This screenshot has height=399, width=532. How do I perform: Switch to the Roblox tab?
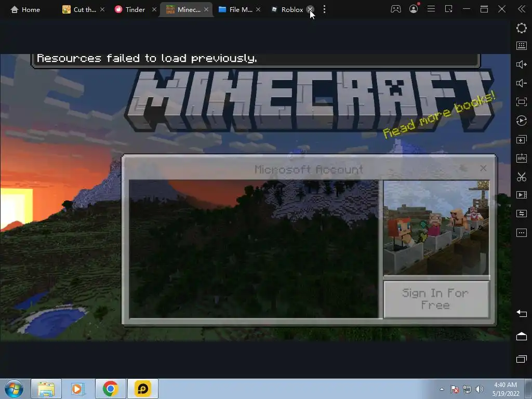(x=287, y=9)
